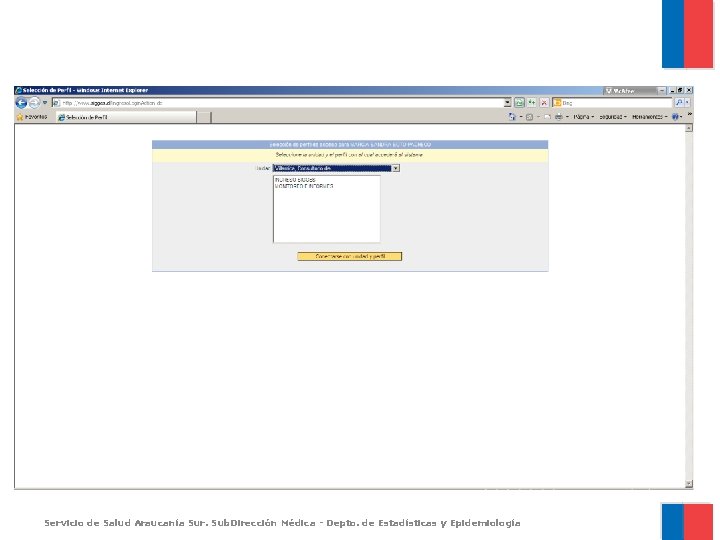Click Conectarse con unidad y perfil button
Viewport: 720px width, 540px height.
click(x=349, y=256)
